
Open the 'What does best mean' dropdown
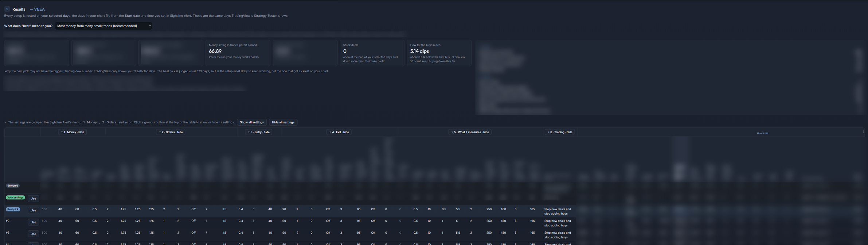103,26
